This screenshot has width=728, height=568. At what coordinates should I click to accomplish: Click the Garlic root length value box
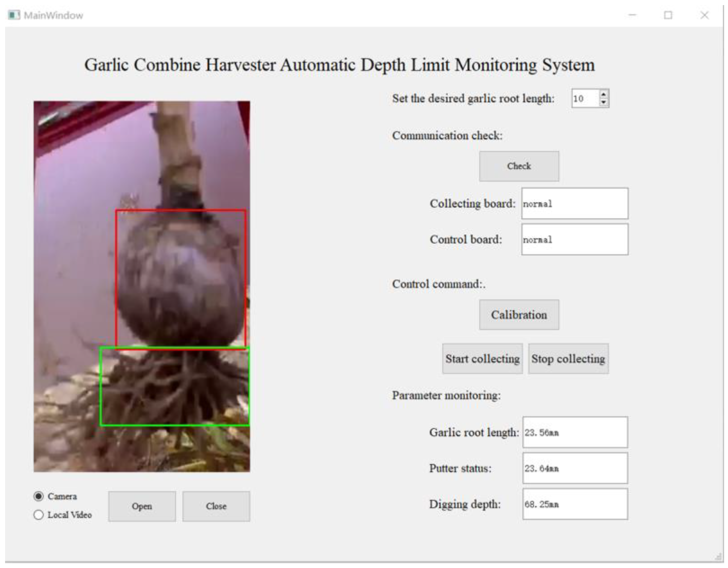pyautogui.click(x=575, y=432)
